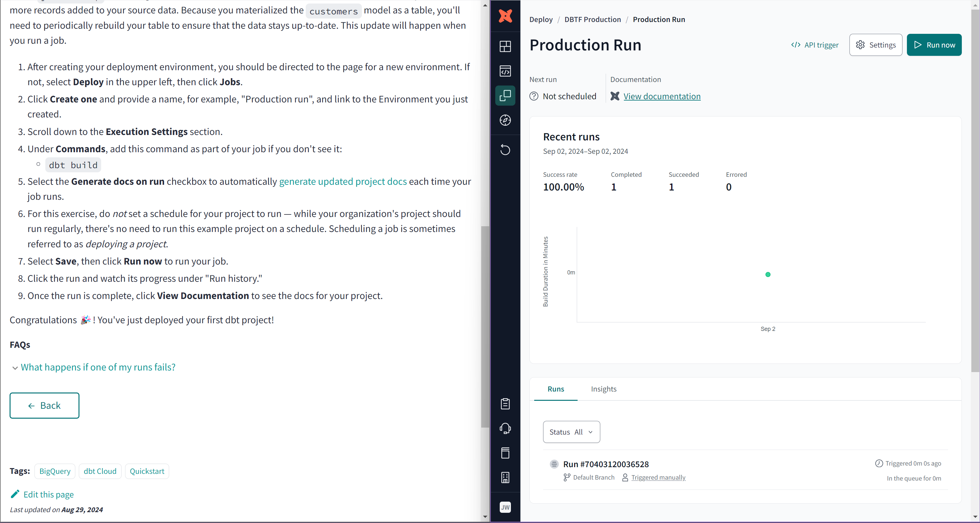This screenshot has height=523, width=980.
Task: Click the BigQuery tag
Action: (55, 471)
